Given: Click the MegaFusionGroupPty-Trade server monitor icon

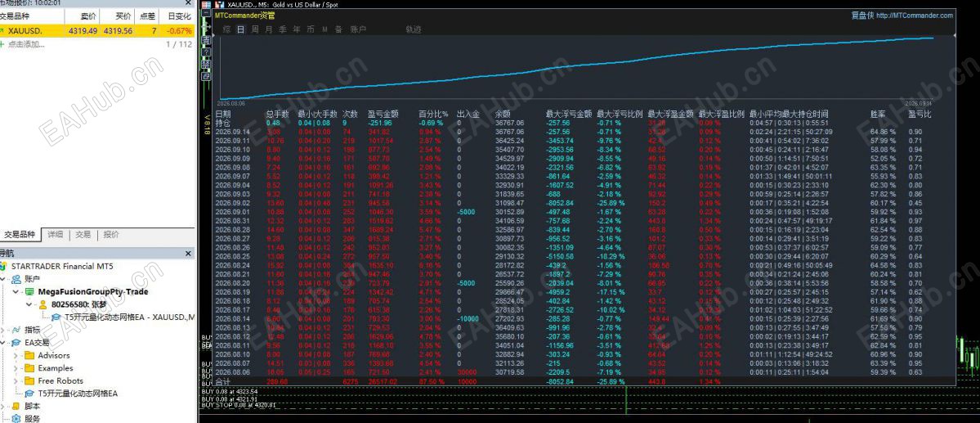Looking at the screenshot, I should click(x=29, y=292).
